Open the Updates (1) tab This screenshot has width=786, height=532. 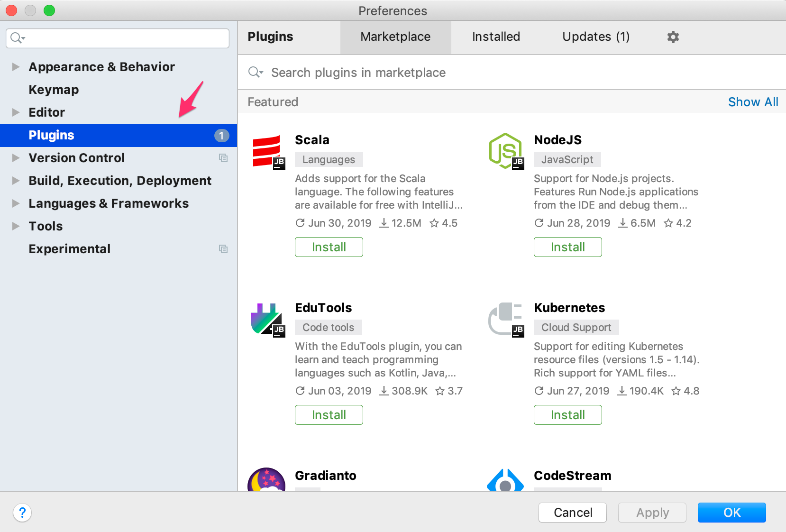[x=596, y=37]
